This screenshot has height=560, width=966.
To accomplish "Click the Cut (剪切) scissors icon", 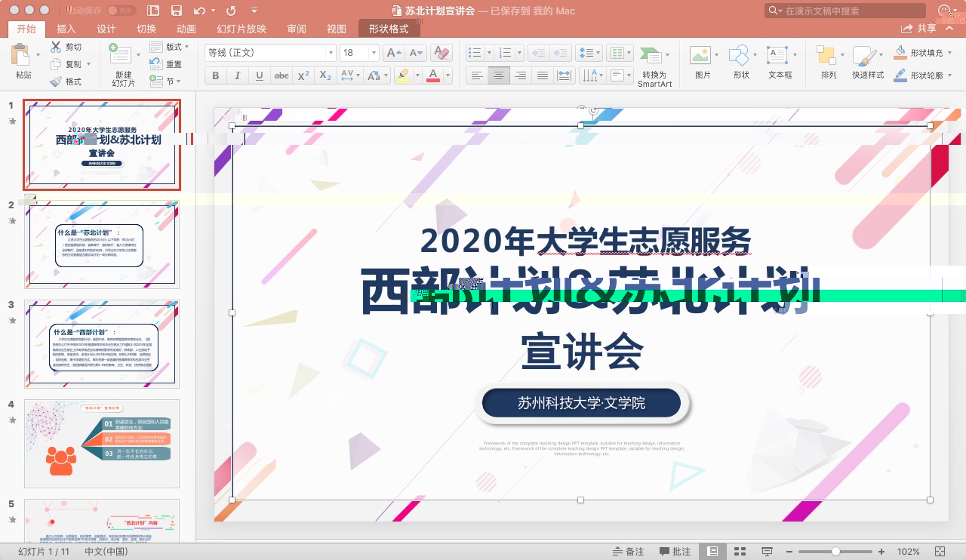I will click(x=56, y=47).
